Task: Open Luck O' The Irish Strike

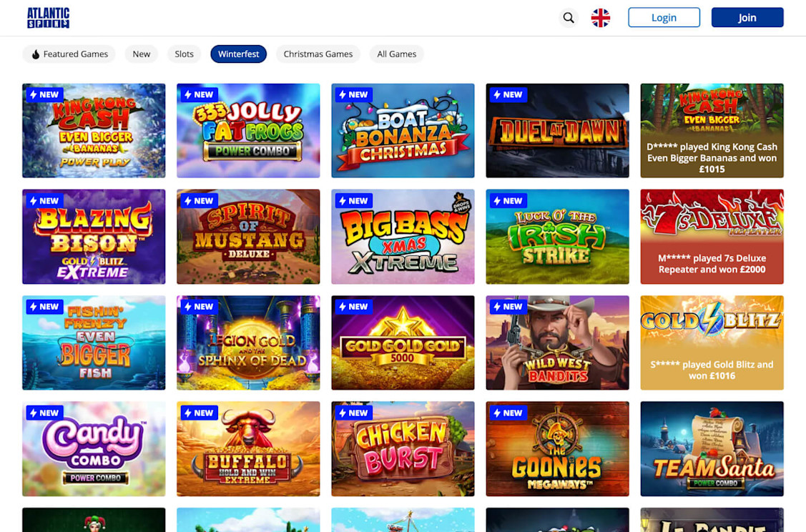Action: [x=557, y=237]
